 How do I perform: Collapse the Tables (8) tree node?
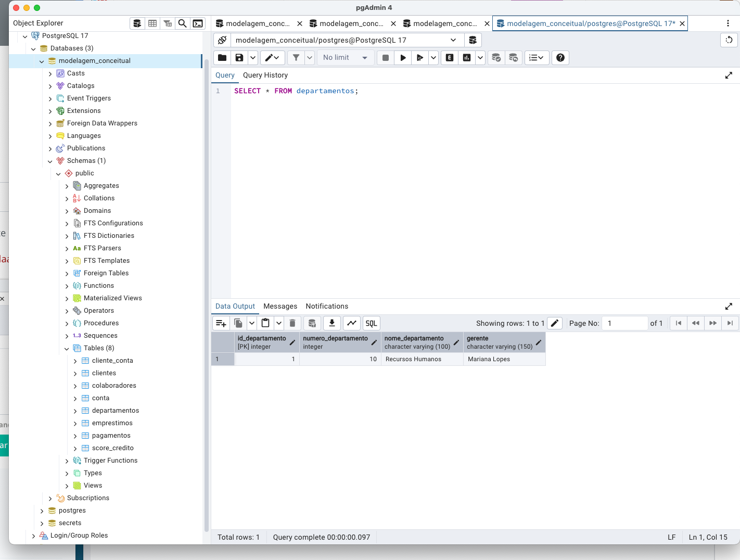tap(67, 349)
